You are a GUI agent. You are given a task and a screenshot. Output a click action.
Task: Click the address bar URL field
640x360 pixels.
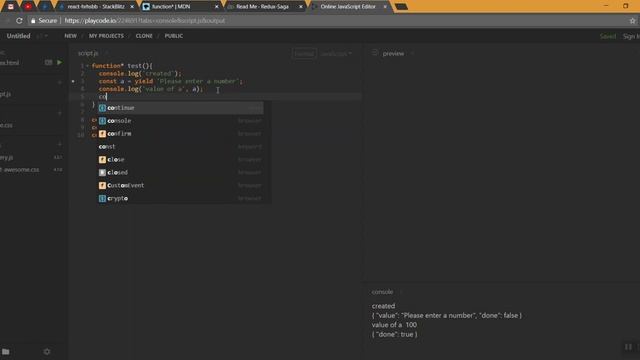pos(327,20)
